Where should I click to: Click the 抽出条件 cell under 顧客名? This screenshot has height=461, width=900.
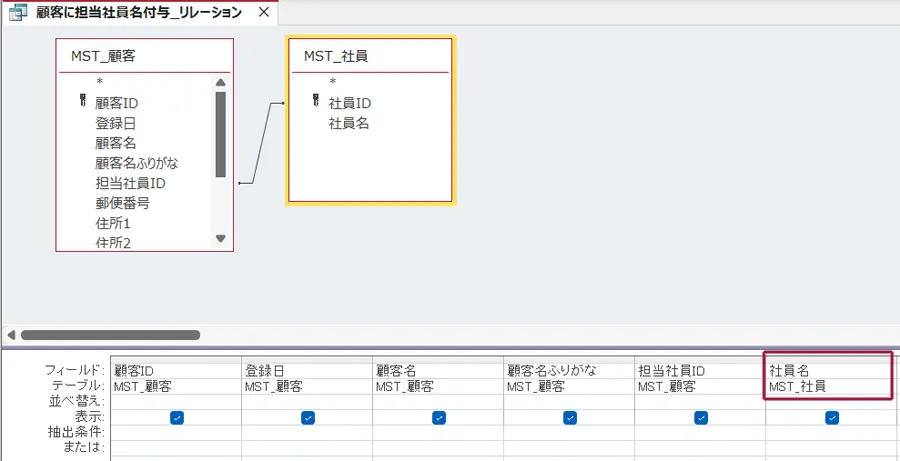[x=437, y=432]
